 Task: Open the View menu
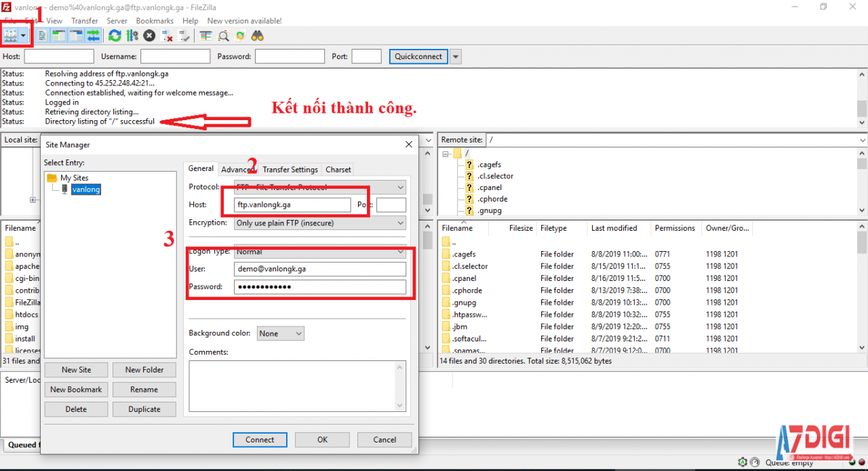(54, 21)
